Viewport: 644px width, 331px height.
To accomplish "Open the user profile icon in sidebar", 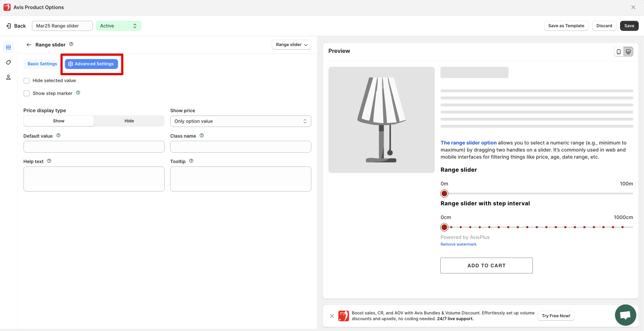I will pyautogui.click(x=8, y=77).
